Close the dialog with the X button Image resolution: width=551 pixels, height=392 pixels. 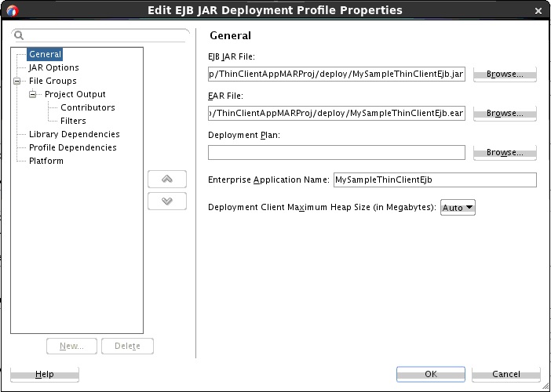tap(538, 11)
